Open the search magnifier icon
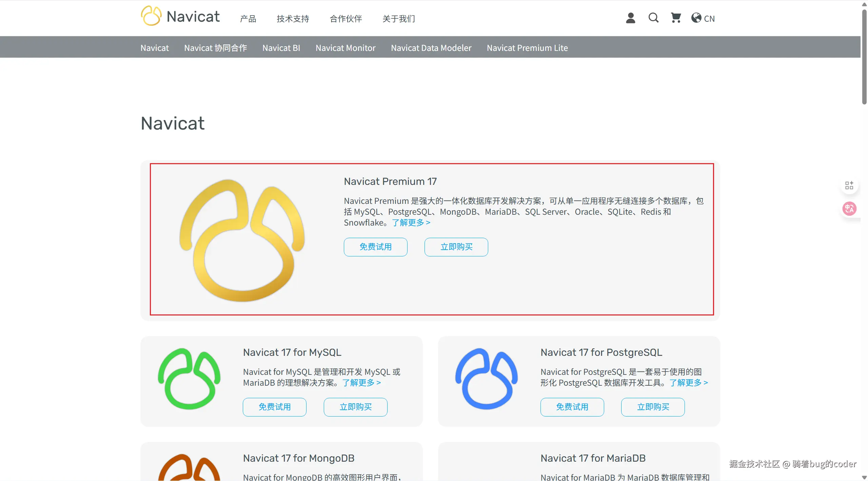868x481 pixels. point(653,18)
